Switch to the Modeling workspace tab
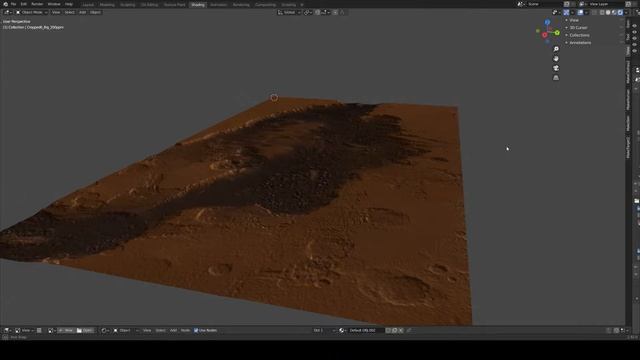The width and height of the screenshot is (640, 360). (x=107, y=5)
